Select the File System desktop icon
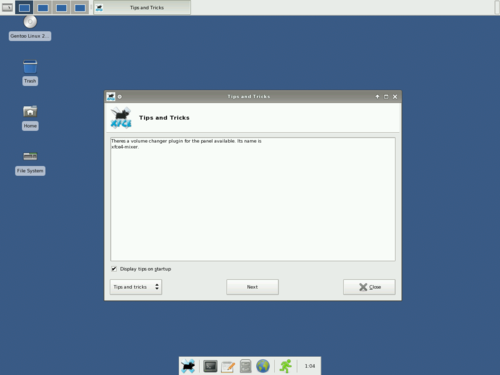The height and width of the screenshot is (375, 500). point(30,156)
